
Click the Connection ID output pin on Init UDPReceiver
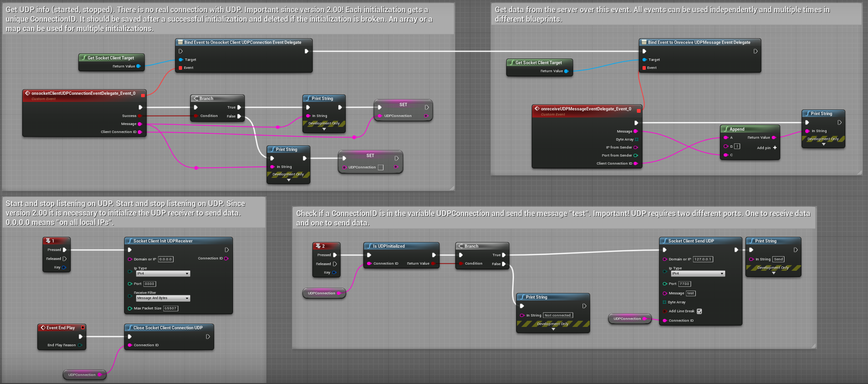tap(226, 259)
